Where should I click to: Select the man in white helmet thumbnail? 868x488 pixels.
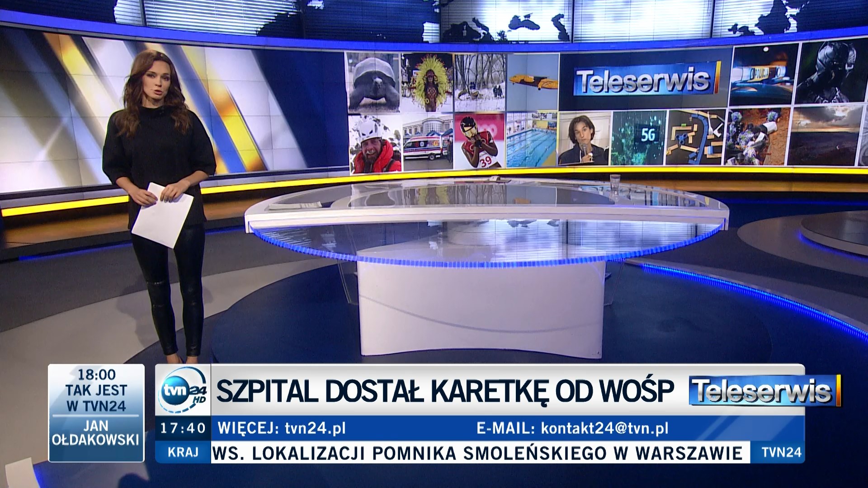pyautogui.click(x=375, y=144)
